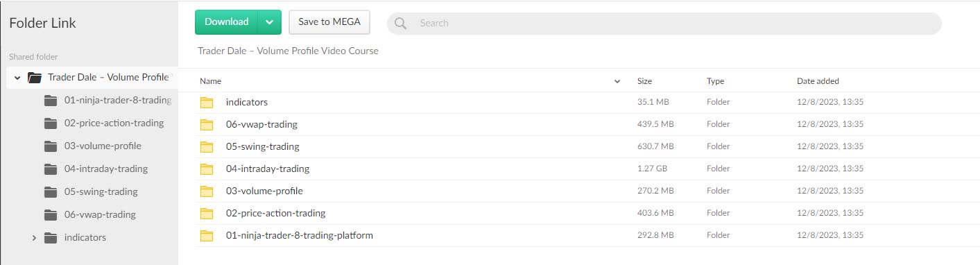Click the 04-intraday-trading folder icon in file list

[207, 169]
